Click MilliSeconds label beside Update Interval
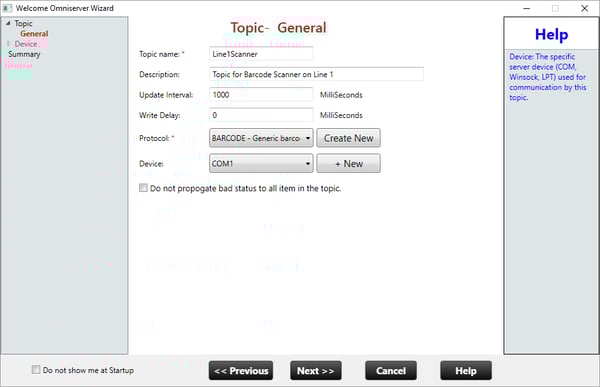600x387 pixels. coord(341,95)
